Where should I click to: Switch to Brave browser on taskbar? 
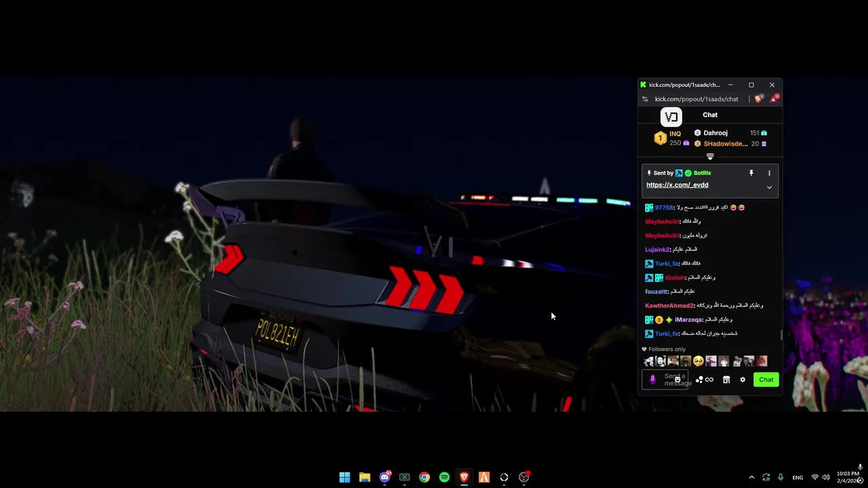[x=464, y=477]
